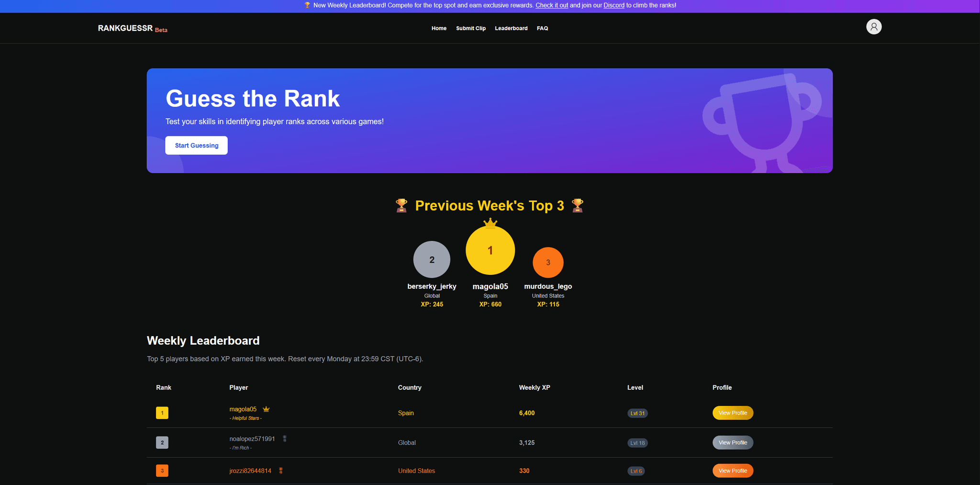The height and width of the screenshot is (485, 980).
Task: View profile of magola05
Action: tap(733, 413)
